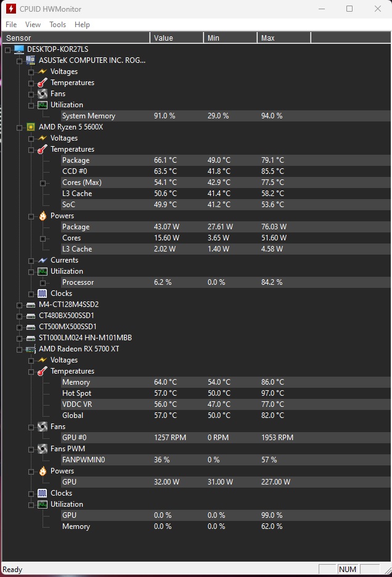Expand the Cores power node
Viewport: 392px width, 577px height.
pyautogui.click(x=43, y=239)
